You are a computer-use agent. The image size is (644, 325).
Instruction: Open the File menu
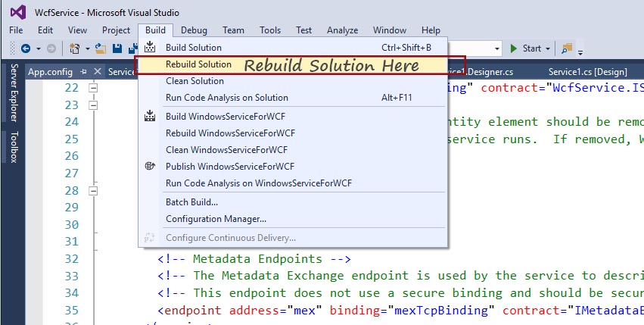16,30
